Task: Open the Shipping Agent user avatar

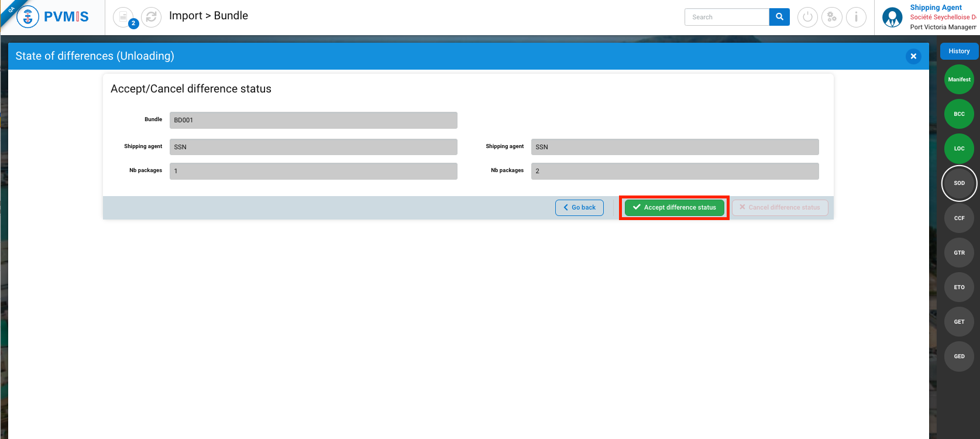Action: (x=892, y=18)
